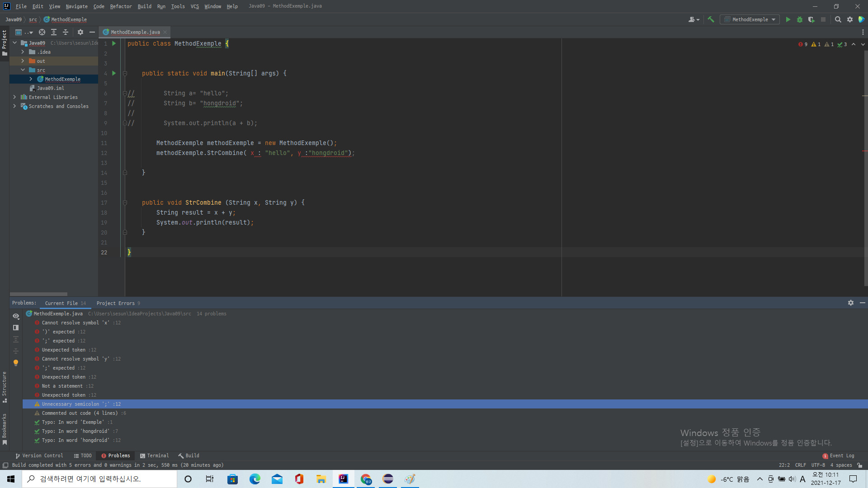868x488 pixels.
Task: Select opened file locate target icon
Action: tap(42, 32)
